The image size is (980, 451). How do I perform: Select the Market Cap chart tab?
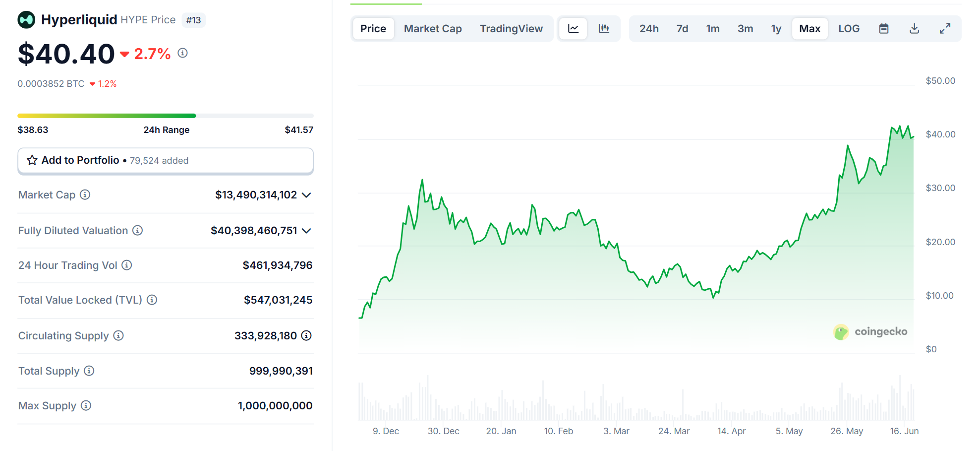[433, 29]
